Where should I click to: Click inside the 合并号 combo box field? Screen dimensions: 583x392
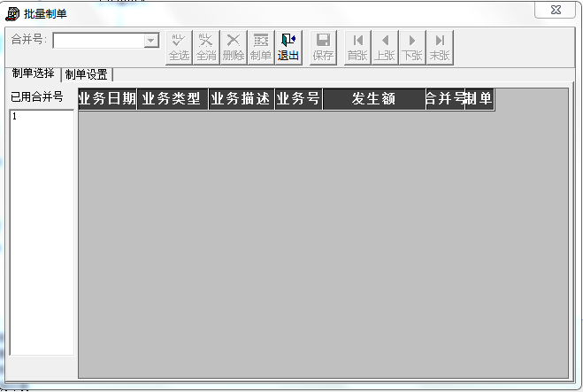pyautogui.click(x=99, y=41)
